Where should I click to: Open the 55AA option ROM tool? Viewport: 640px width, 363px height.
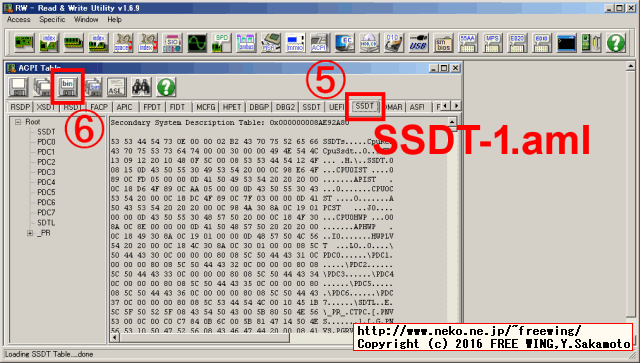(468, 42)
